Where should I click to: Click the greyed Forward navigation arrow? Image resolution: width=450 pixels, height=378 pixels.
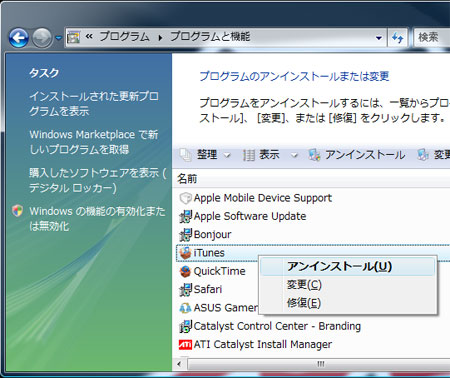click(42, 37)
